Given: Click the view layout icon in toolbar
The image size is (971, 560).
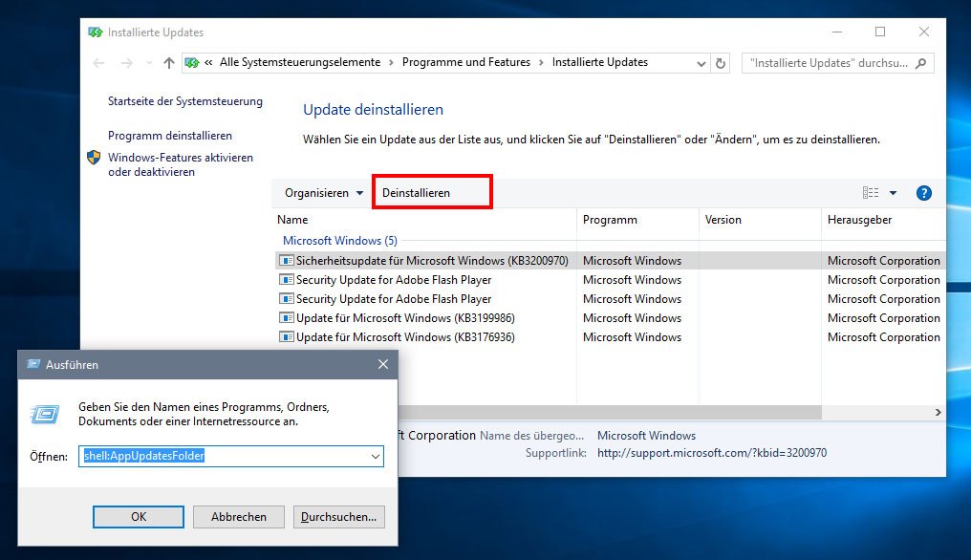Looking at the screenshot, I should [871, 193].
